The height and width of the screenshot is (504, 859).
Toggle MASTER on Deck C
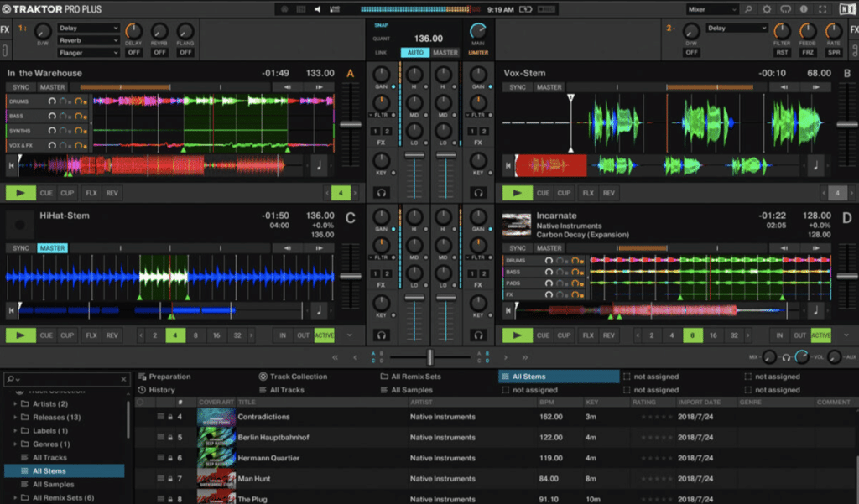pyautogui.click(x=52, y=248)
